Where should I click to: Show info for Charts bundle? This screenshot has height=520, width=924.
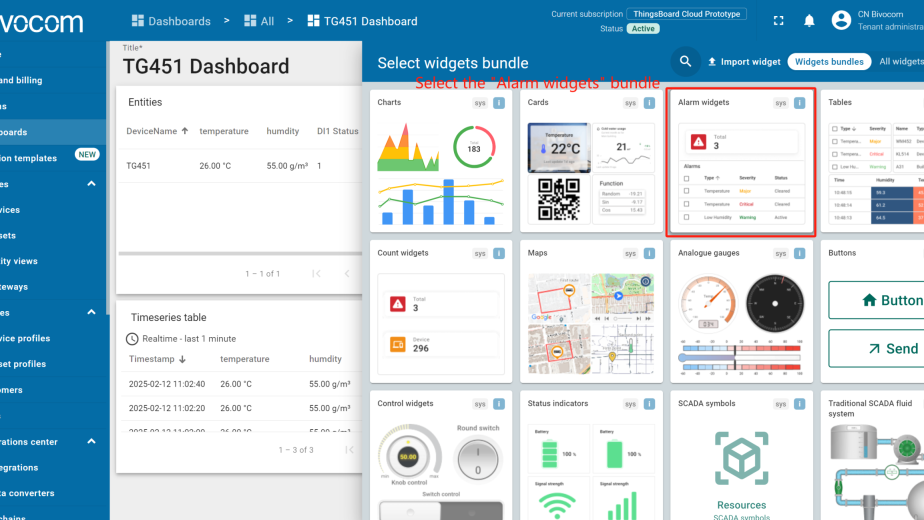point(499,103)
